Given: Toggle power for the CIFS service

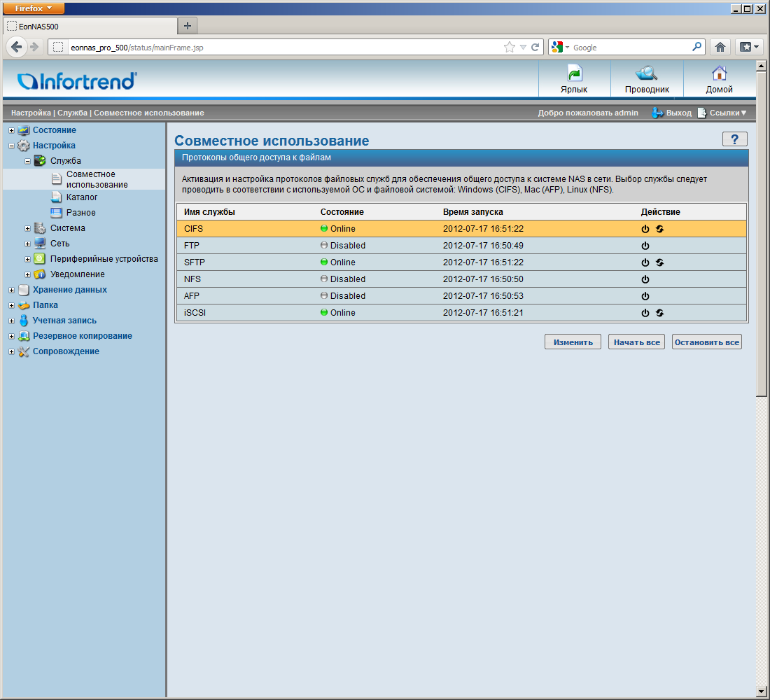Looking at the screenshot, I should (645, 229).
